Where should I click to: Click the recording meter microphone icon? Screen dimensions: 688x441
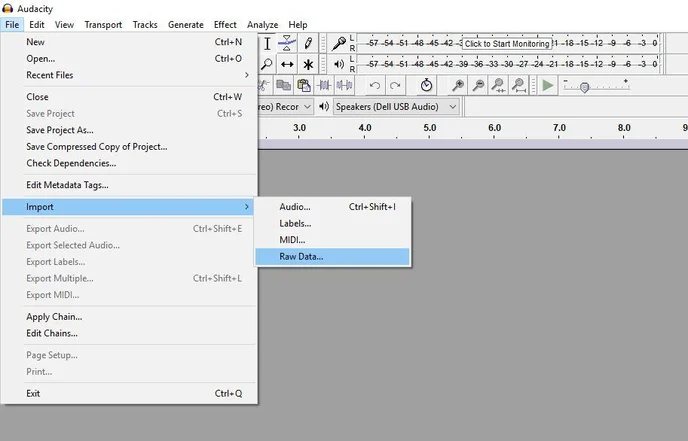(x=338, y=43)
